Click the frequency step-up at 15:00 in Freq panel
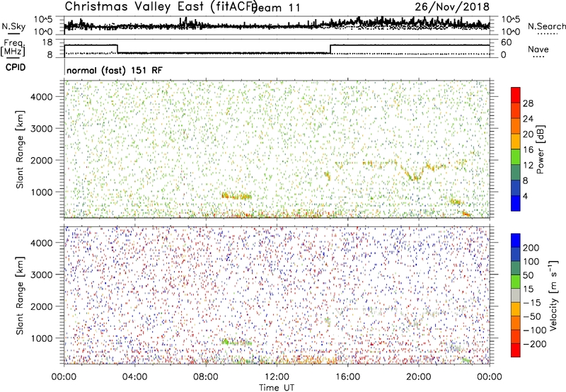 330,49
